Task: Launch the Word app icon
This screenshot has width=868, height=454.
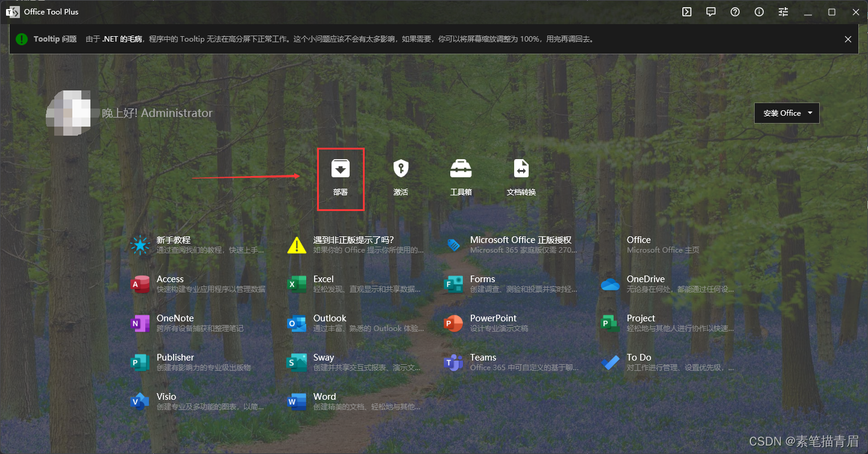Action: coord(297,402)
